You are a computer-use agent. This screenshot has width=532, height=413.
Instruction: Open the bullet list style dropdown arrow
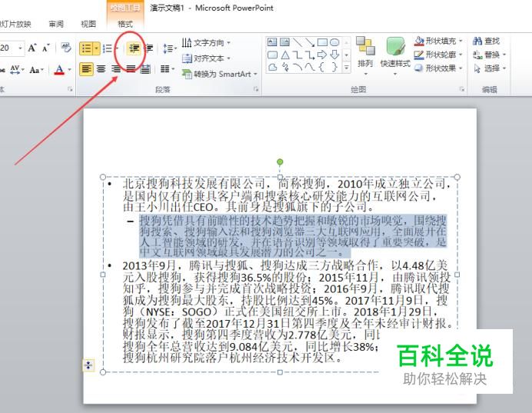tap(97, 48)
